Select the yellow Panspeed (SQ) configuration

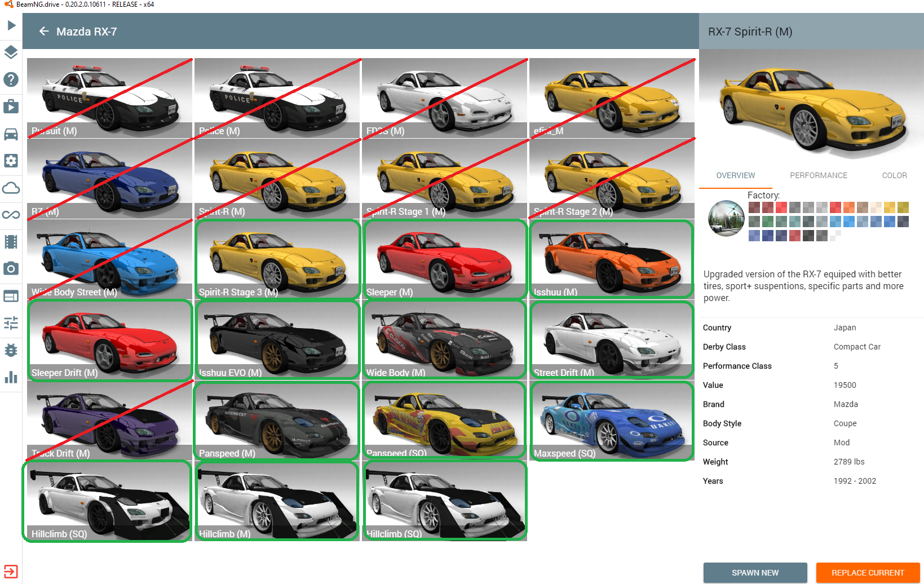tap(445, 421)
